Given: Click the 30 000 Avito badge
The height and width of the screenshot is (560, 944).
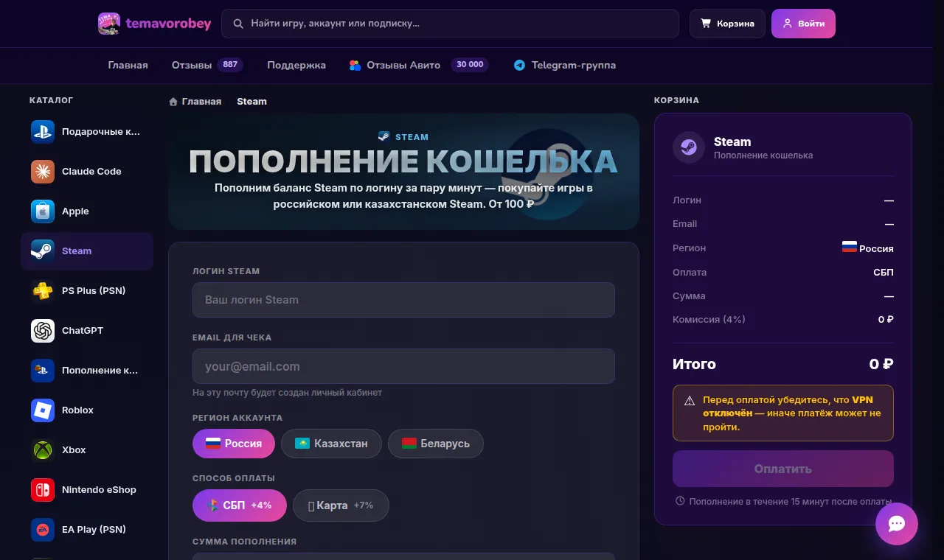Looking at the screenshot, I should (470, 65).
